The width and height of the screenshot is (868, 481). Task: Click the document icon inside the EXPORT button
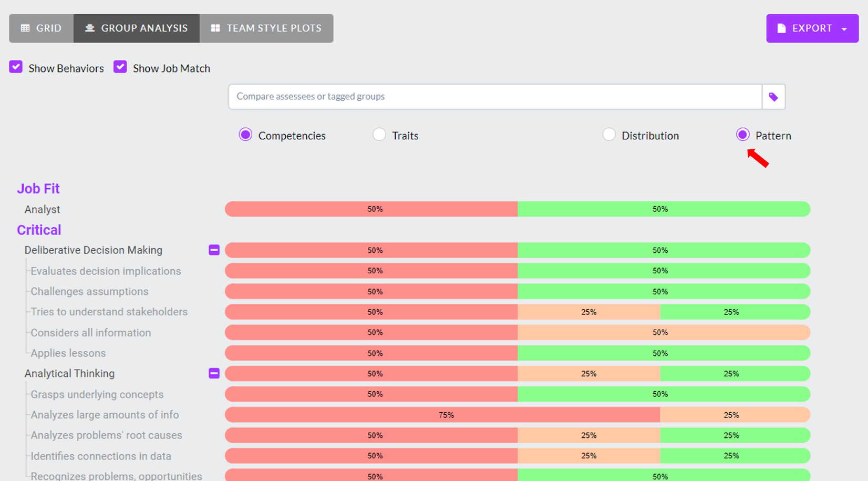pyautogui.click(x=781, y=28)
